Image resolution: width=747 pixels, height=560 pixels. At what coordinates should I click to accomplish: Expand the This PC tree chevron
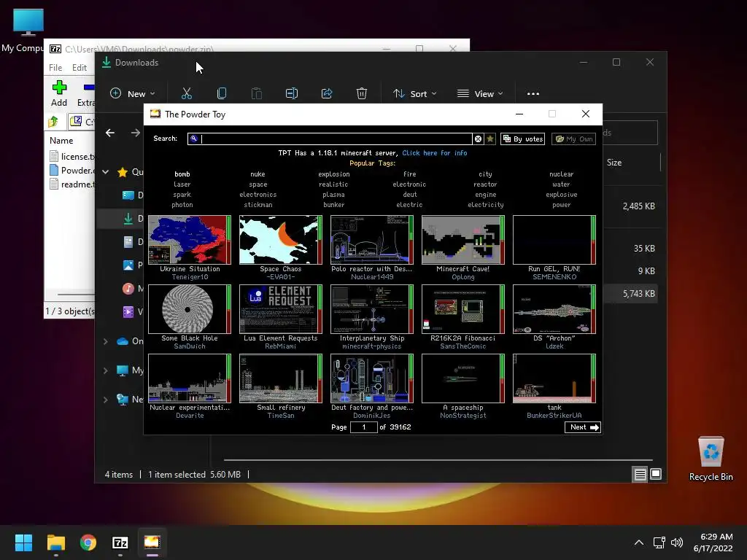106,370
